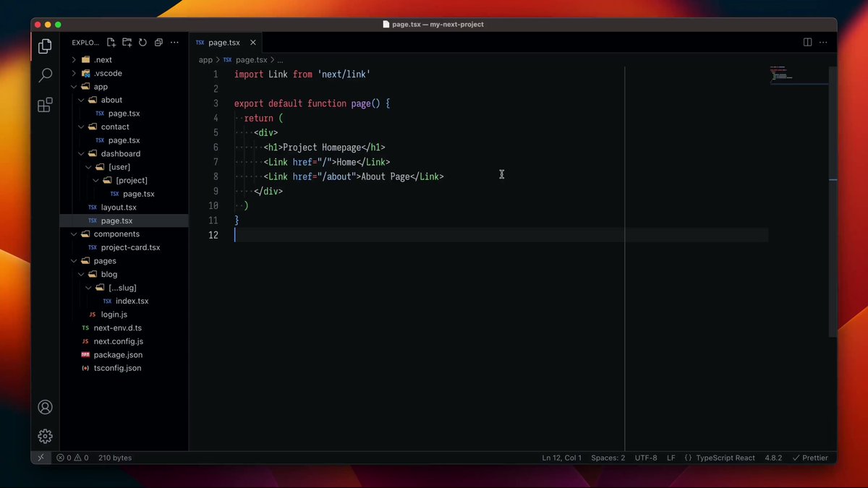The image size is (868, 488).
Task: Open page.tsx under contact folder
Action: click(x=124, y=140)
